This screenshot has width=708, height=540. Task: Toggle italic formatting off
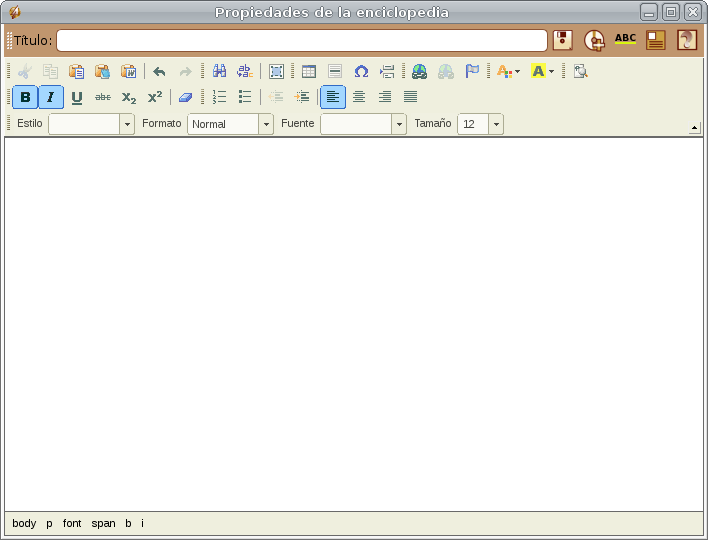point(51,97)
